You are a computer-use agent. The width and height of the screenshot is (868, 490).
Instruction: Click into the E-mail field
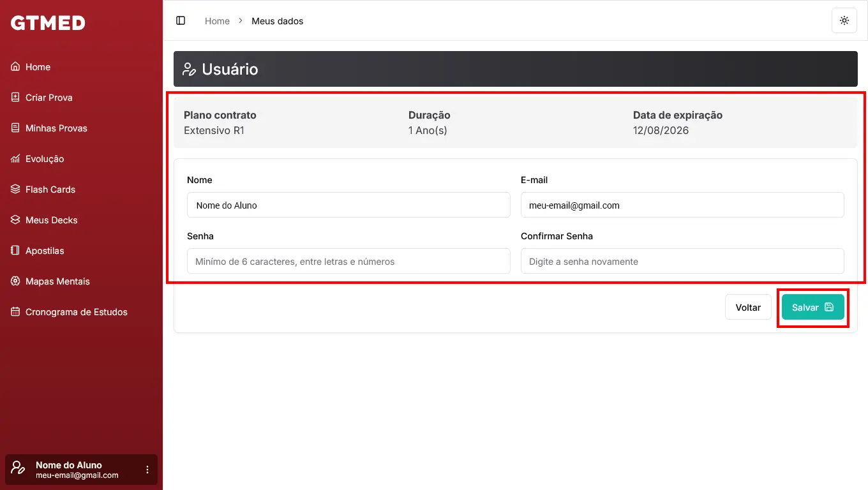pos(682,205)
